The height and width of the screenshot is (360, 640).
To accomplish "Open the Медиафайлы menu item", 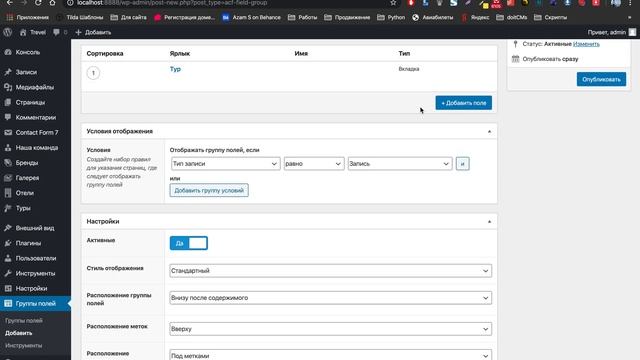I will [x=35, y=87].
